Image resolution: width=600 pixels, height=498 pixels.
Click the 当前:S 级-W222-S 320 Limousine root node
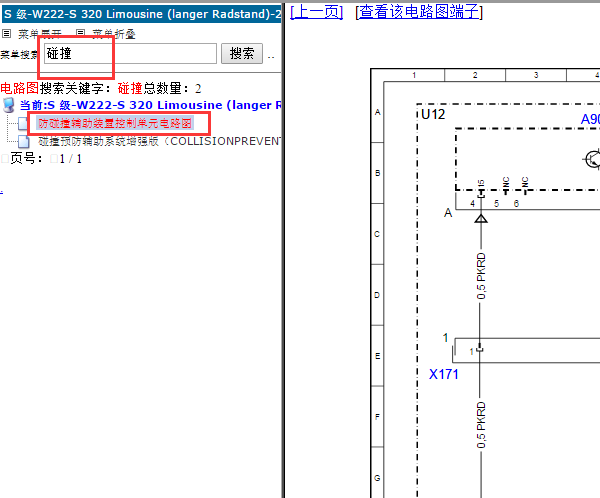150,105
